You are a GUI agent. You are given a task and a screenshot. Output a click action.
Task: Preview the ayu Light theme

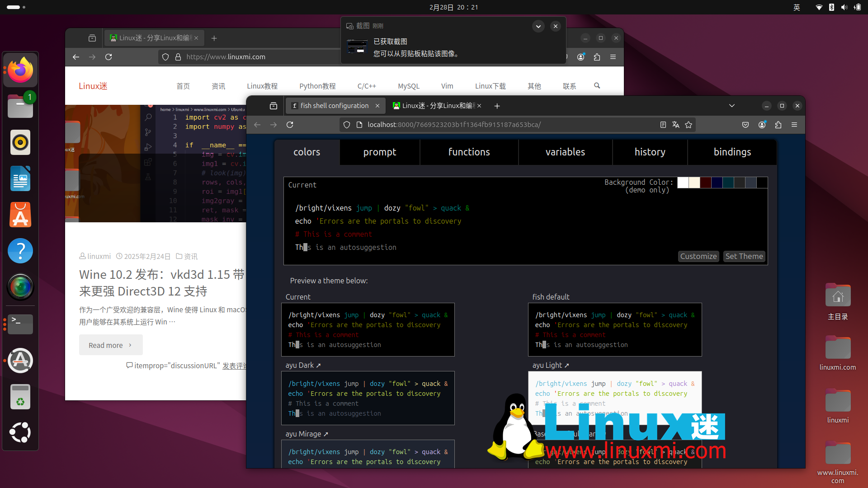coord(615,398)
